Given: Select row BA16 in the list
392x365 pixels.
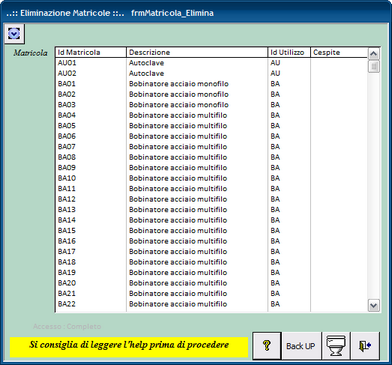Looking at the screenshot, I should coord(211,241).
